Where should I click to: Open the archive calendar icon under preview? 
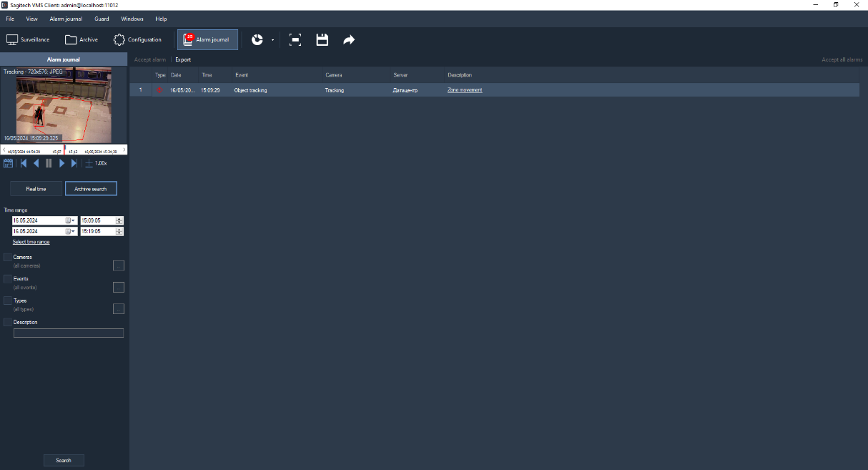(9, 163)
